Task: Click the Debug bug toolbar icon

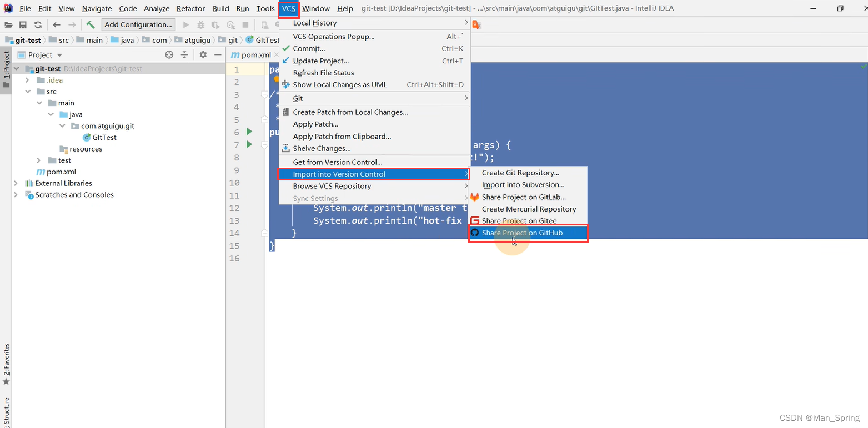Action: tap(200, 24)
